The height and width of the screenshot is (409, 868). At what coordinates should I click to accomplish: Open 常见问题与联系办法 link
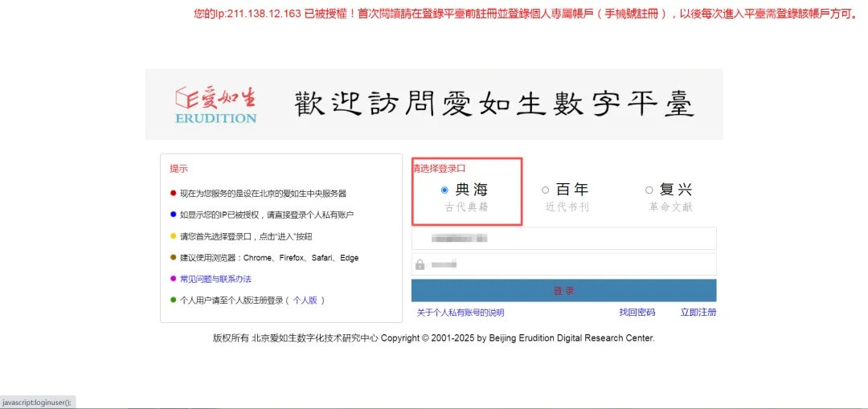(216, 279)
